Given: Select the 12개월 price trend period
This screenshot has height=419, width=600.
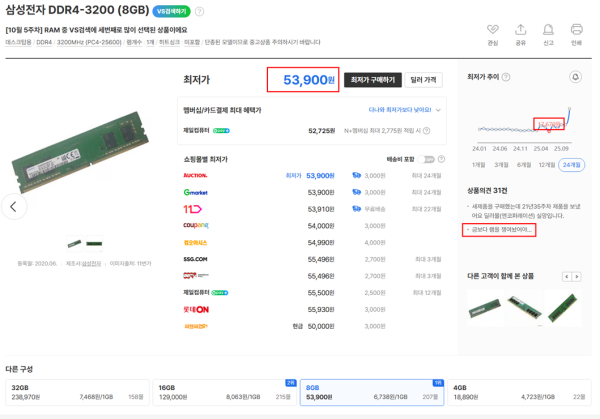Looking at the screenshot, I should 547,165.
